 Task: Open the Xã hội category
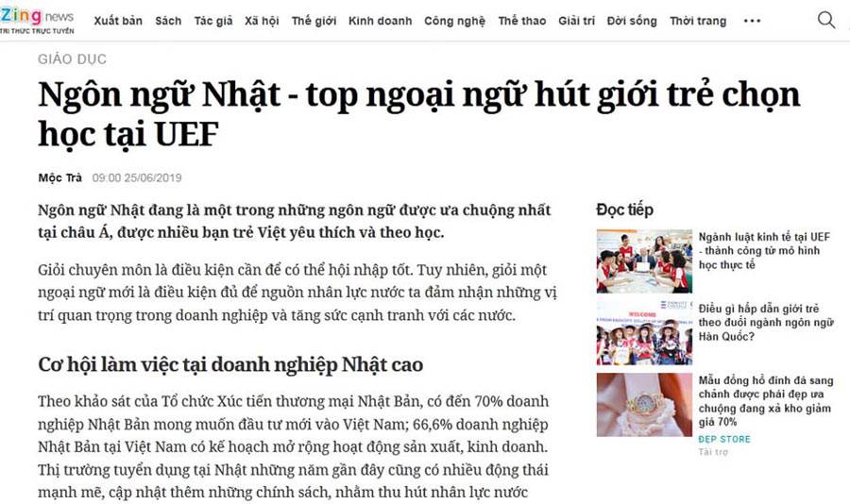point(262,21)
